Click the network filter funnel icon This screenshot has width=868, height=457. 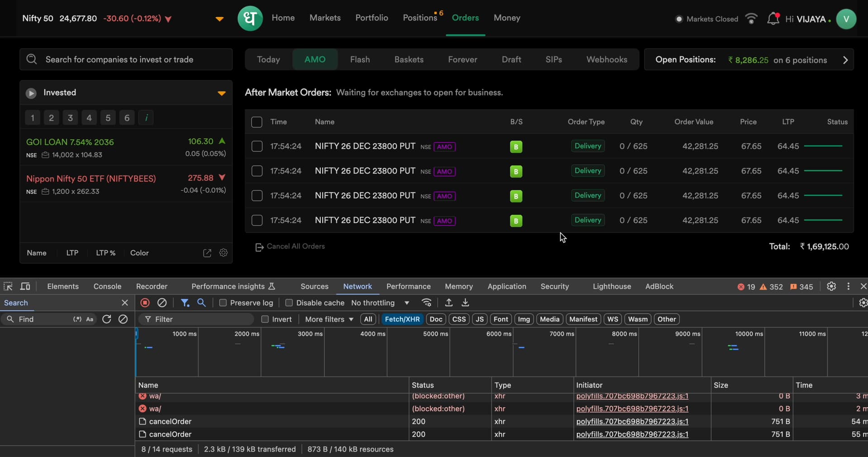pyautogui.click(x=185, y=302)
